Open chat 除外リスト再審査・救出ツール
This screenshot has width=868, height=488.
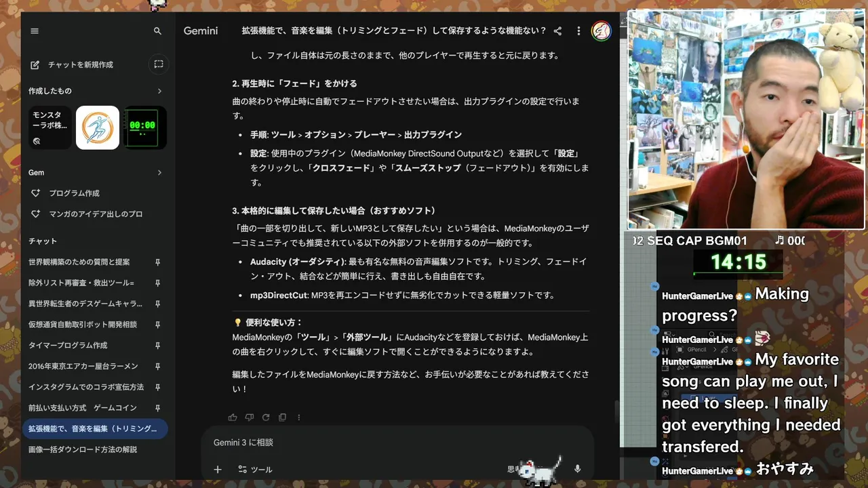point(81,283)
